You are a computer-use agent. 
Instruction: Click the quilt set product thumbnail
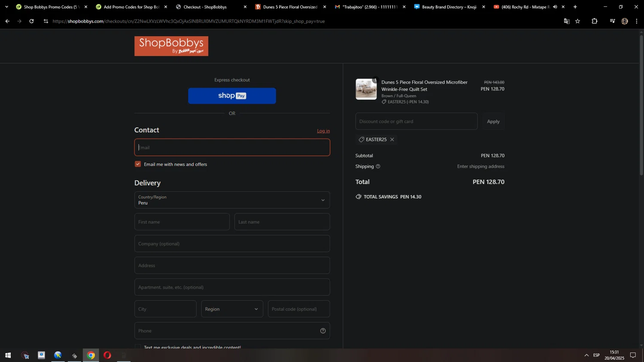(x=366, y=89)
